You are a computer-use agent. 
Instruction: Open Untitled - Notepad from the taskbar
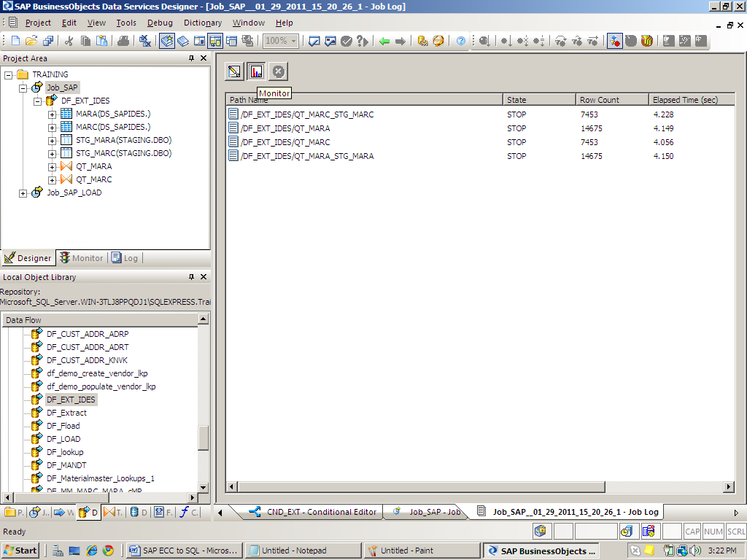click(x=304, y=551)
